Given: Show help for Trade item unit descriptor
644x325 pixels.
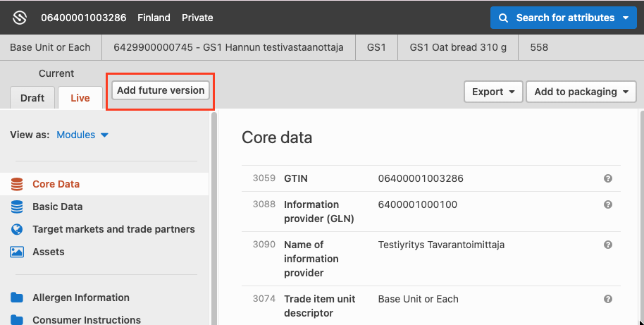Looking at the screenshot, I should pyautogui.click(x=608, y=299).
